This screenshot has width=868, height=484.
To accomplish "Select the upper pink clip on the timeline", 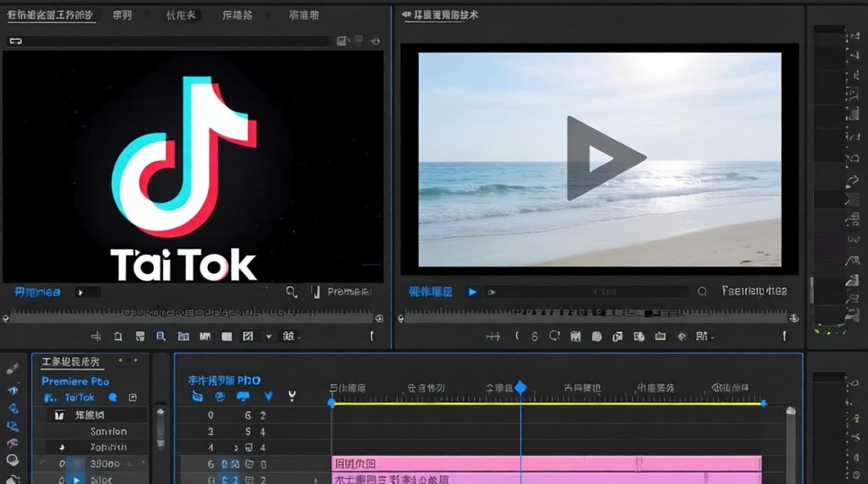I will tap(546, 463).
